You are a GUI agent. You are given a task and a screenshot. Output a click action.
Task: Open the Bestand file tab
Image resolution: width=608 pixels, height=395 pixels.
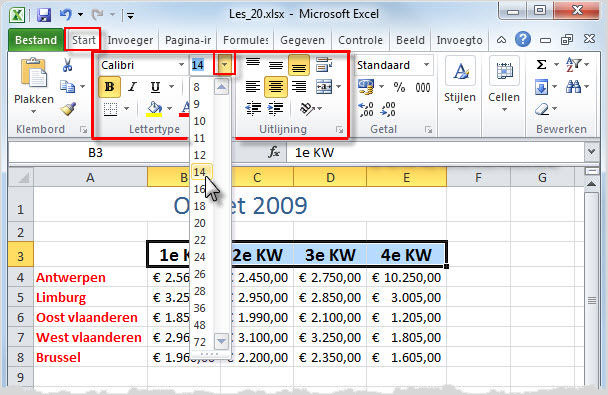click(36, 40)
